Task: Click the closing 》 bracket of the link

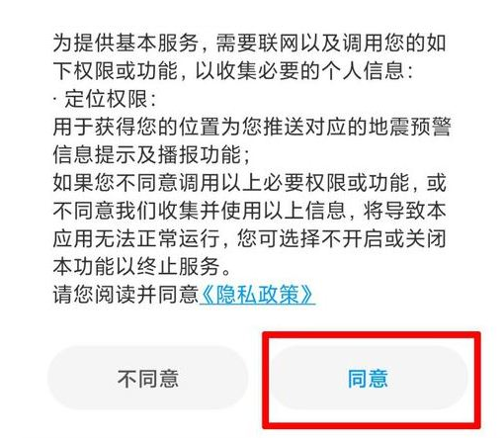Action: point(307,294)
